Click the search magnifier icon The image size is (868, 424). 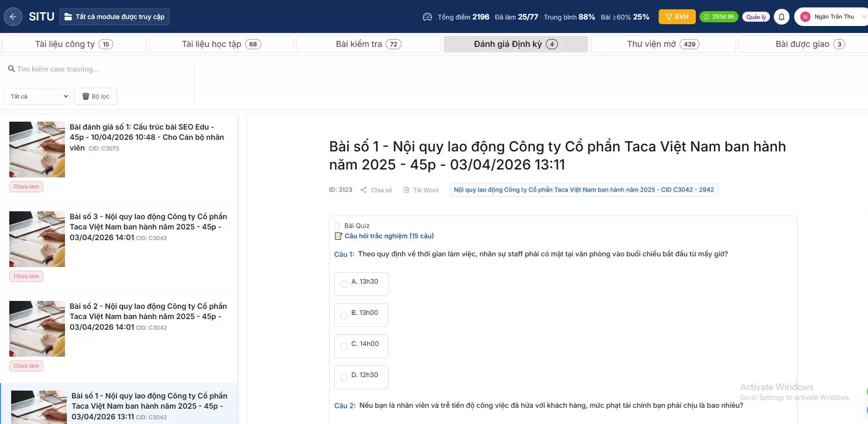pyautogui.click(x=12, y=69)
